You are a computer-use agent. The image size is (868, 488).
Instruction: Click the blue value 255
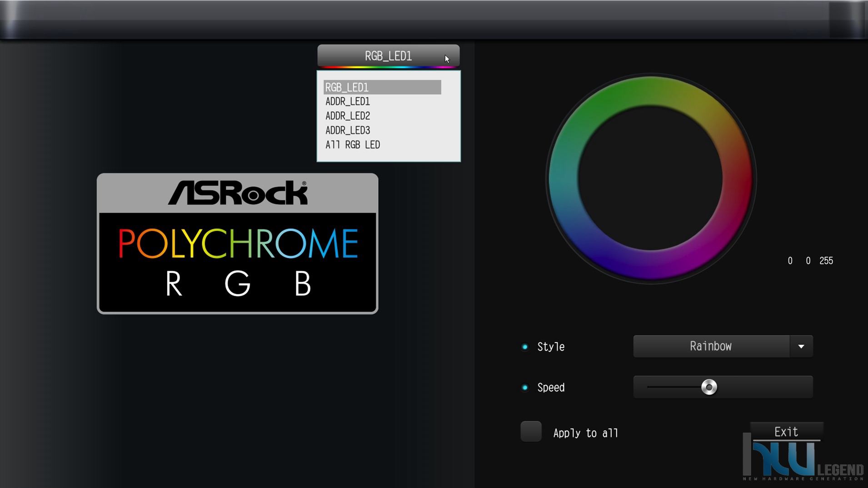[x=826, y=261]
